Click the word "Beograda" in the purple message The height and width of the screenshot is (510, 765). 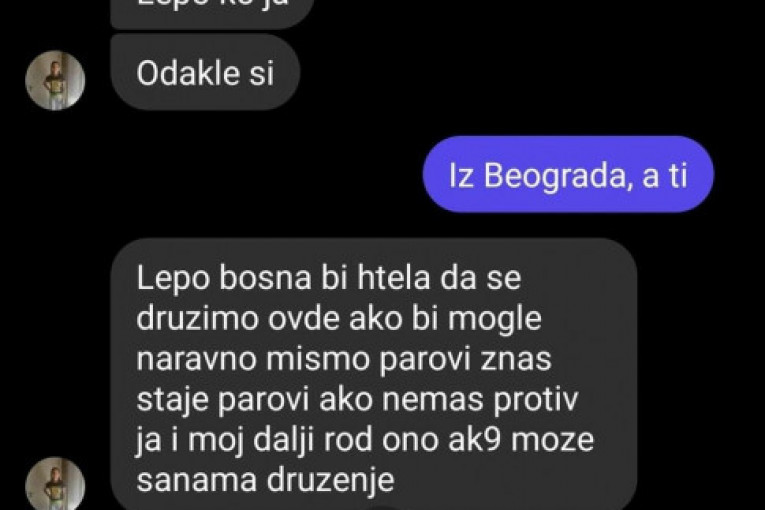point(555,176)
